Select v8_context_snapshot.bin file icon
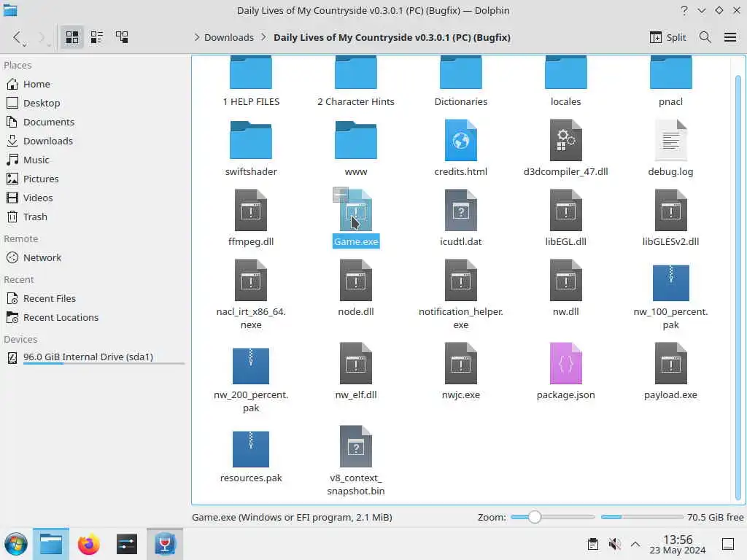This screenshot has width=747, height=560. [356, 446]
